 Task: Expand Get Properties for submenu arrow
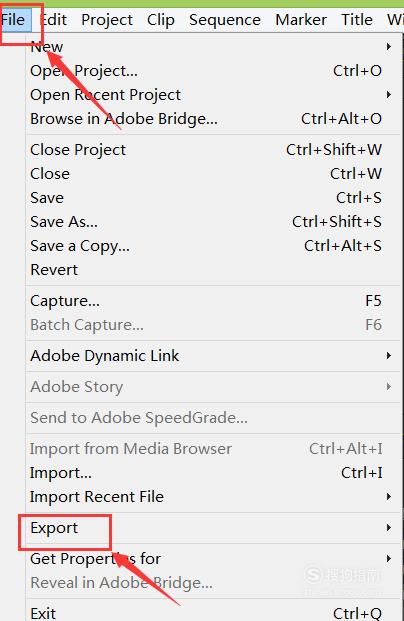tap(389, 559)
